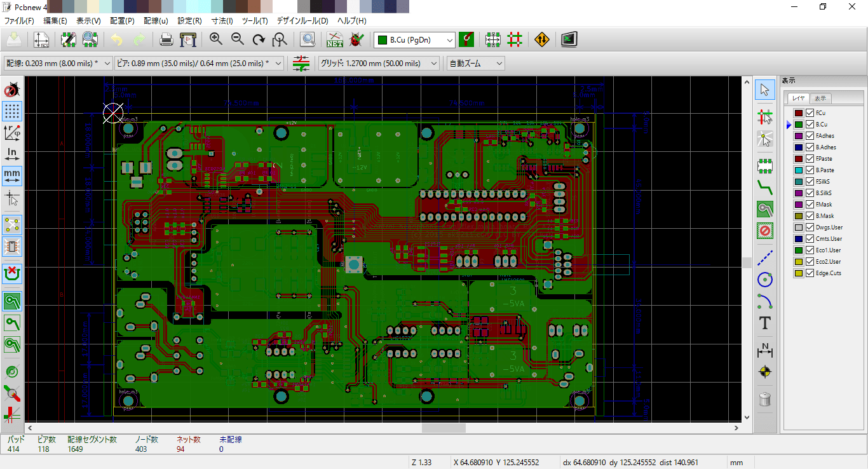Screen dimensions: 868x469
Task: Open the footprint editor
Action: (69, 39)
